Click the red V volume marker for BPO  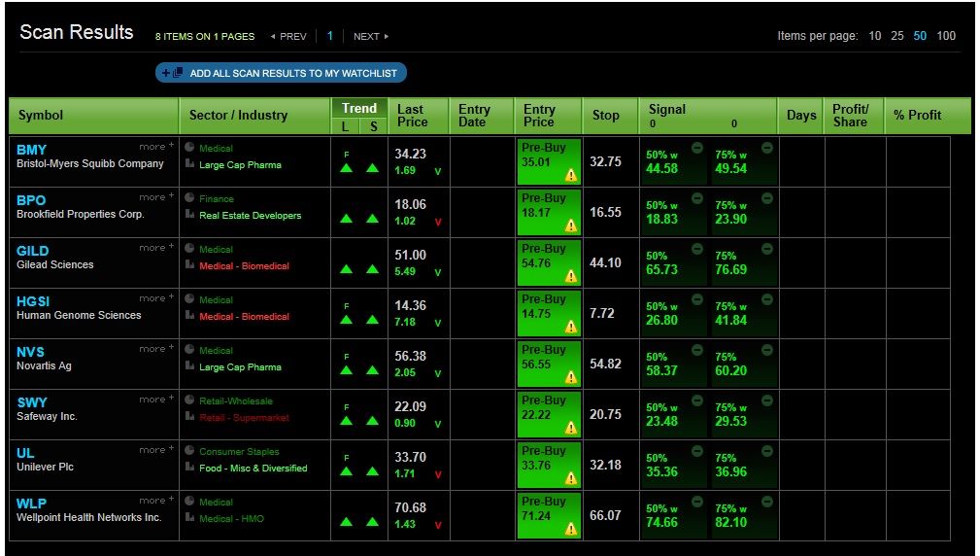(x=437, y=222)
